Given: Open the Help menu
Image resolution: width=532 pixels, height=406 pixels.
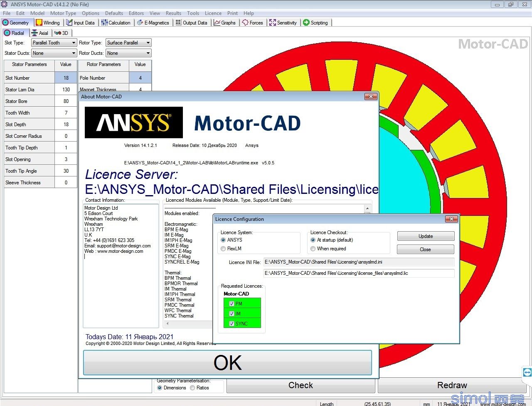Looking at the screenshot, I should (249, 13).
